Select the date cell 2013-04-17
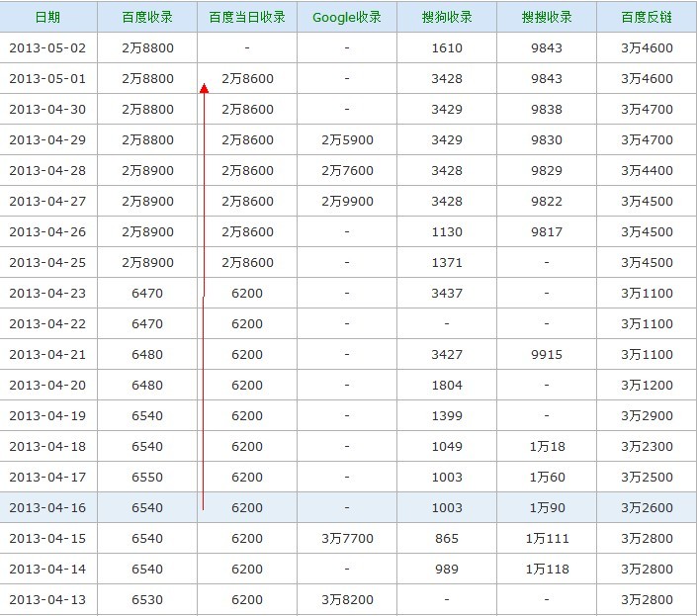Viewport: 697px width, 616px height. tap(47, 477)
